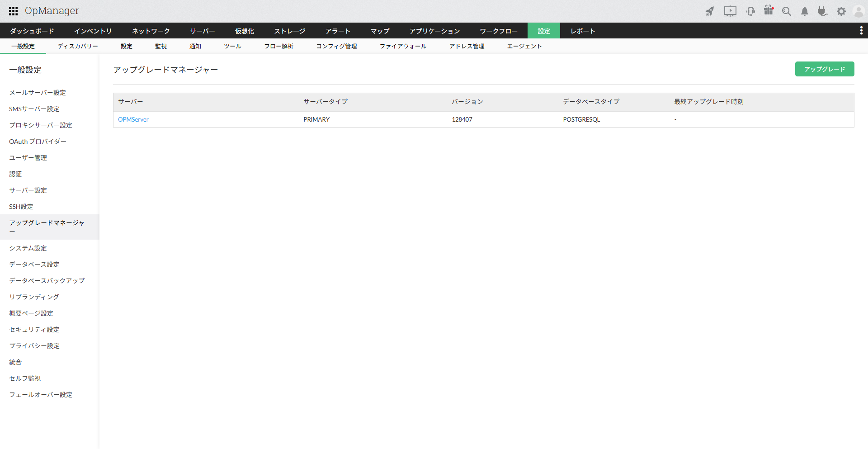Screen dimensions: 868x449
Task: Switch to the 仮想化 main menu
Action: click(245, 31)
